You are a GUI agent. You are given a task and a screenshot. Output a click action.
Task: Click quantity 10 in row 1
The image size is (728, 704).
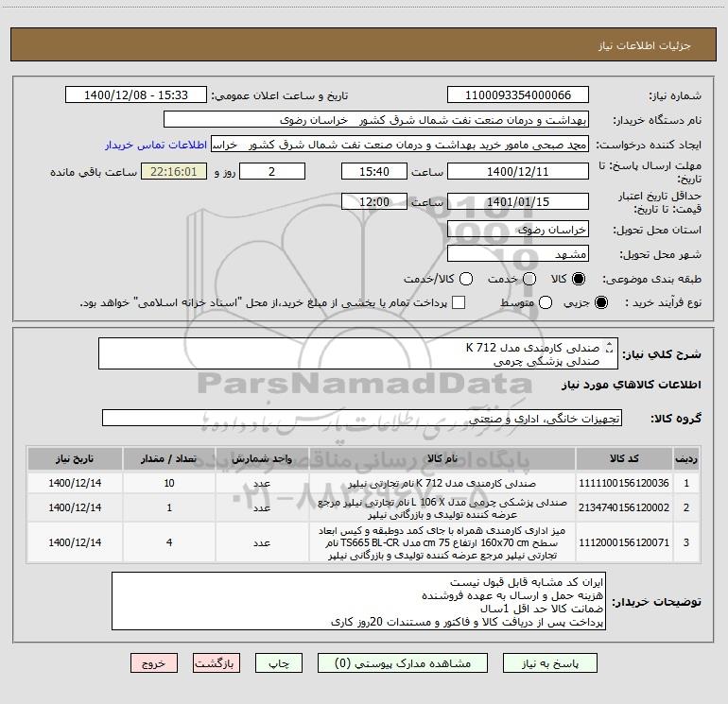[169, 483]
